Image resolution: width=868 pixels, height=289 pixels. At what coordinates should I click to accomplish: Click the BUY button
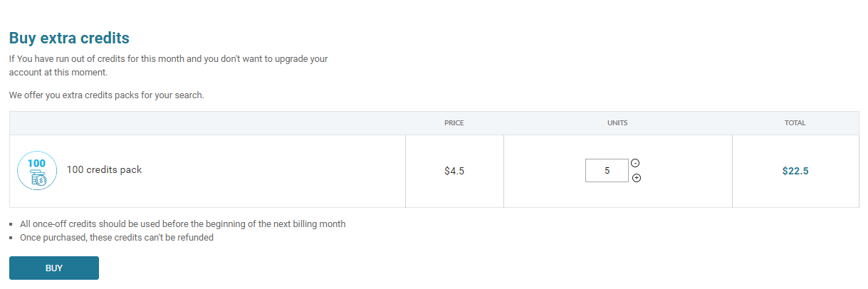coord(54,268)
